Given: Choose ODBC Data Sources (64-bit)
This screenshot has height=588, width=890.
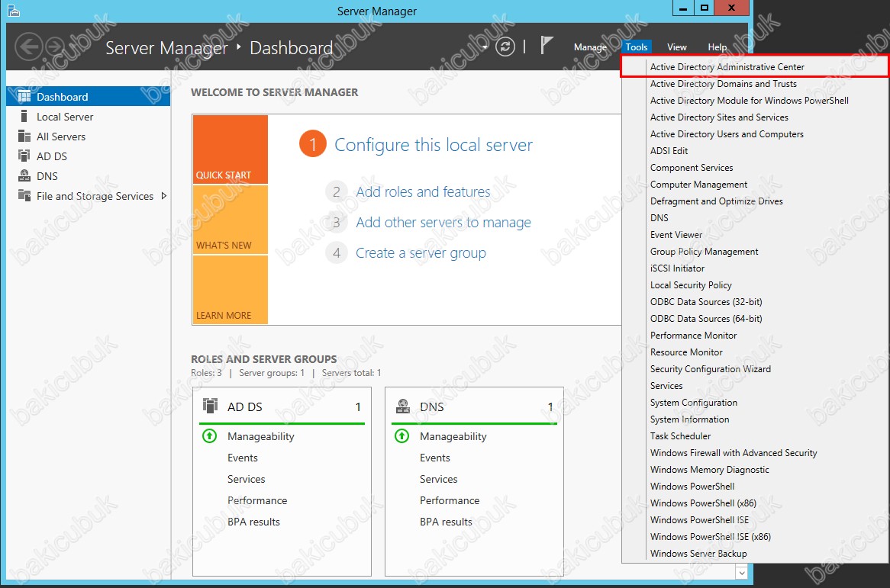Looking at the screenshot, I should (755, 319).
